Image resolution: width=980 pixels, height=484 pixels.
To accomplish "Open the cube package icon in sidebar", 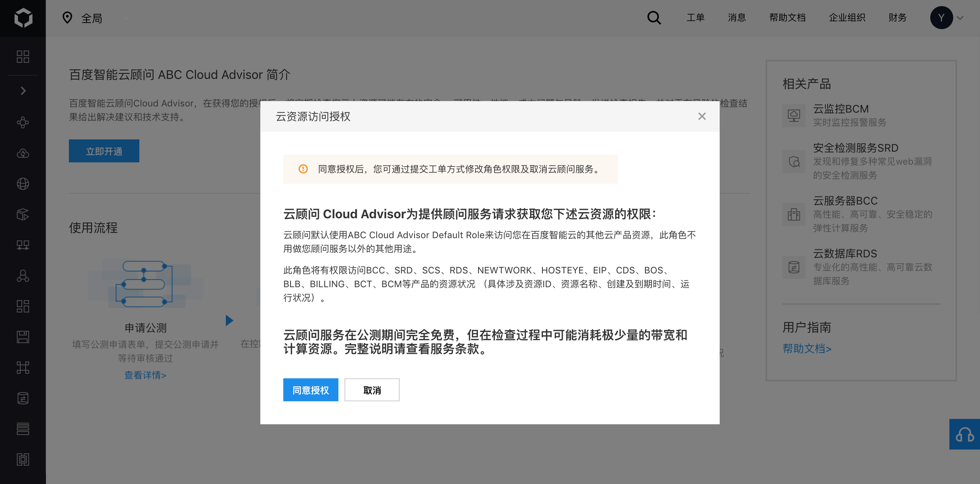I will 23,214.
